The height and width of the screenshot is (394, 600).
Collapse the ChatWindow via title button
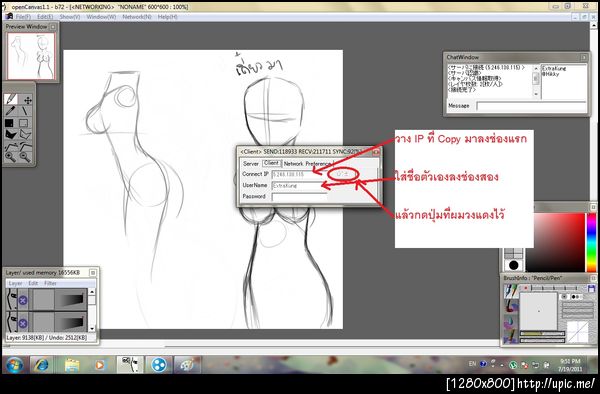click(584, 57)
